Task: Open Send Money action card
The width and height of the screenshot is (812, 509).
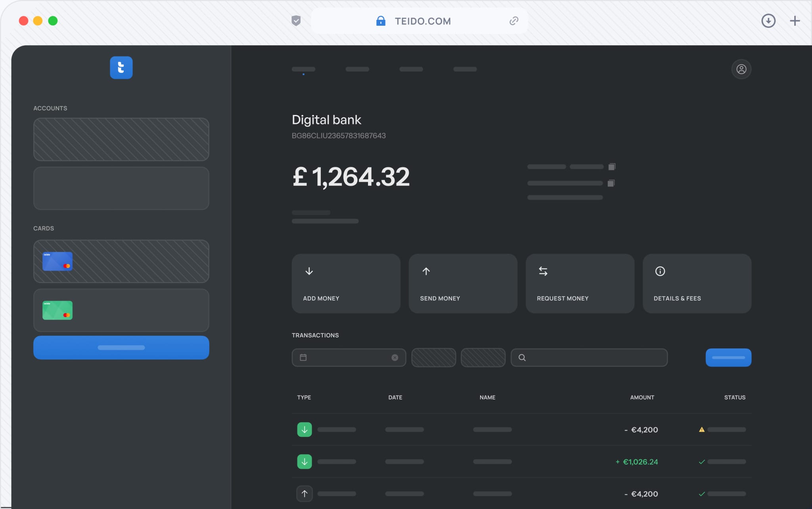Action: 463,284
